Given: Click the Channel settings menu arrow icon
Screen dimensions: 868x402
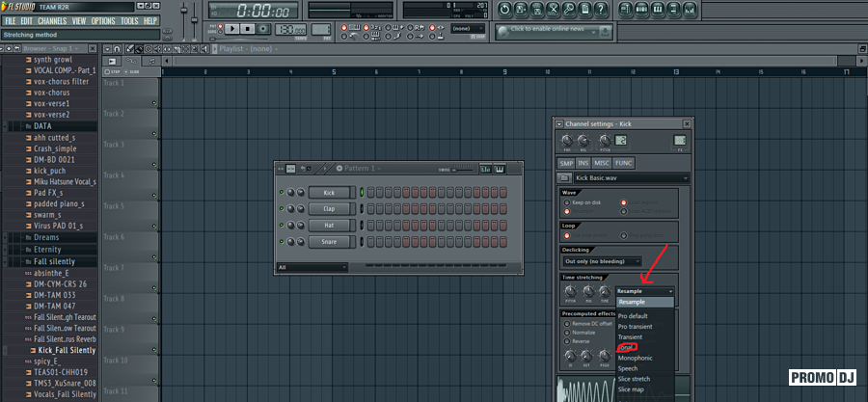Looking at the screenshot, I should click(x=559, y=123).
